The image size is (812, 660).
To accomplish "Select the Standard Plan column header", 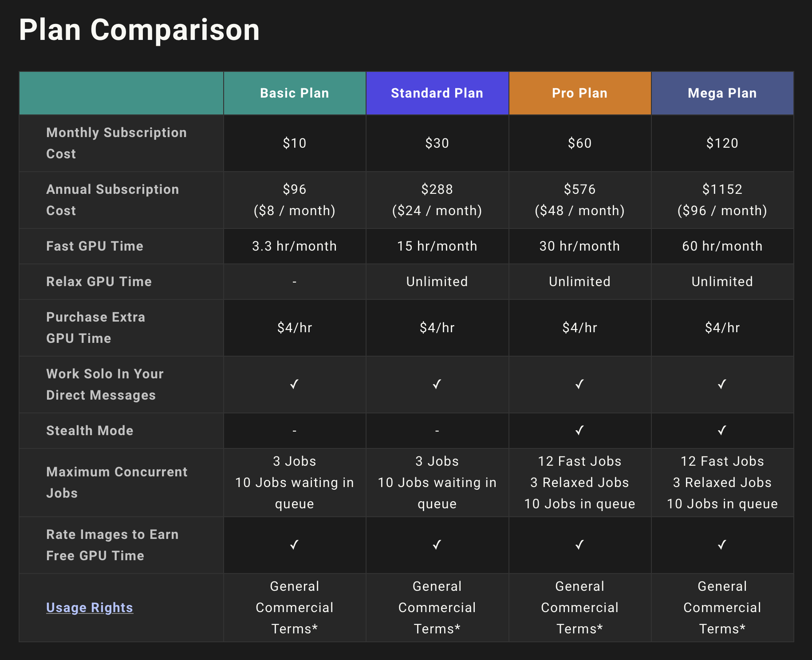I will pyautogui.click(x=437, y=93).
